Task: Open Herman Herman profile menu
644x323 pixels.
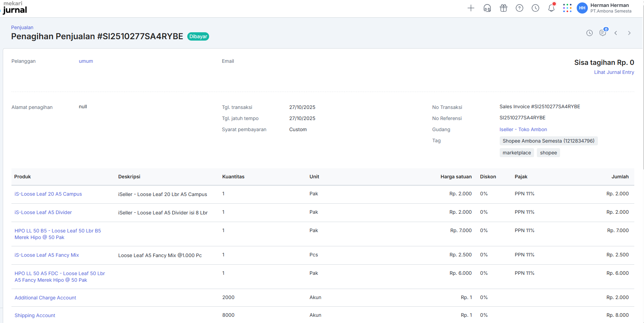Action: [x=604, y=8]
